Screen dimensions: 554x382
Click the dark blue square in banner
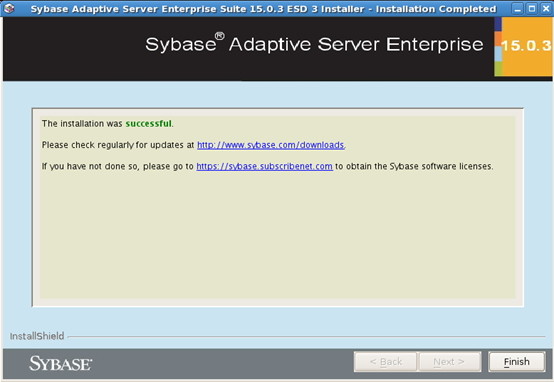(x=498, y=24)
